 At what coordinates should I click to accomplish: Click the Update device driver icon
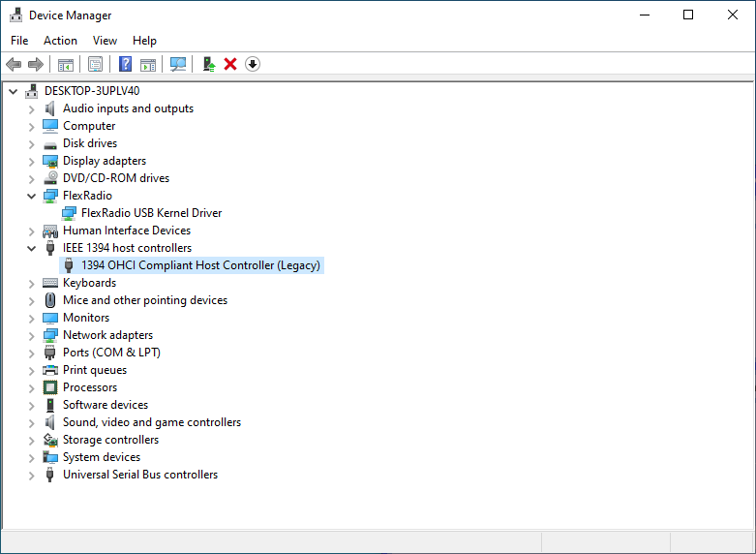coord(209,64)
